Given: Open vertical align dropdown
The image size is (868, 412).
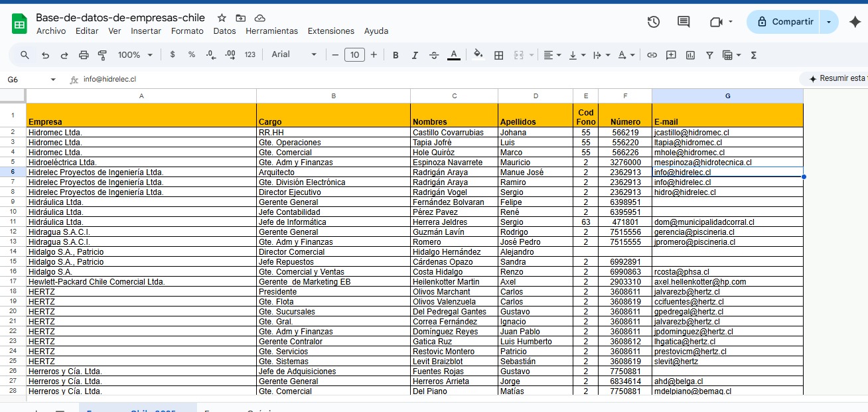Looking at the screenshot, I should tap(577, 55).
